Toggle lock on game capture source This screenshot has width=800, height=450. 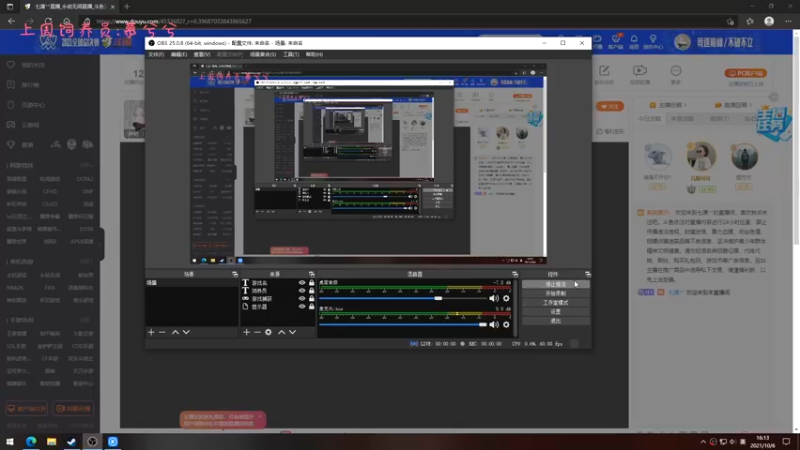click(311, 298)
